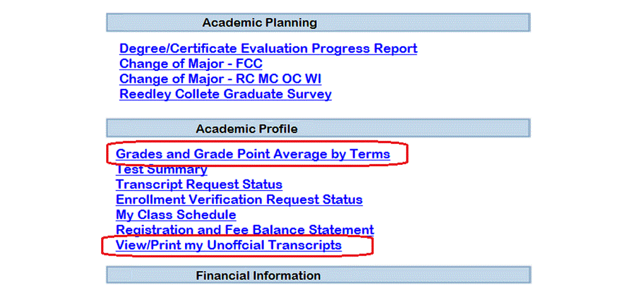Image resolution: width=644 pixels, height=291 pixels.
Task: Click the Academic Profile section header
Action: (317, 129)
